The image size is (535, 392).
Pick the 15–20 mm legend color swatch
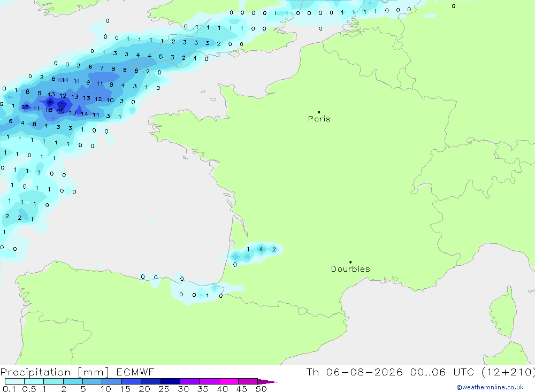132,381
